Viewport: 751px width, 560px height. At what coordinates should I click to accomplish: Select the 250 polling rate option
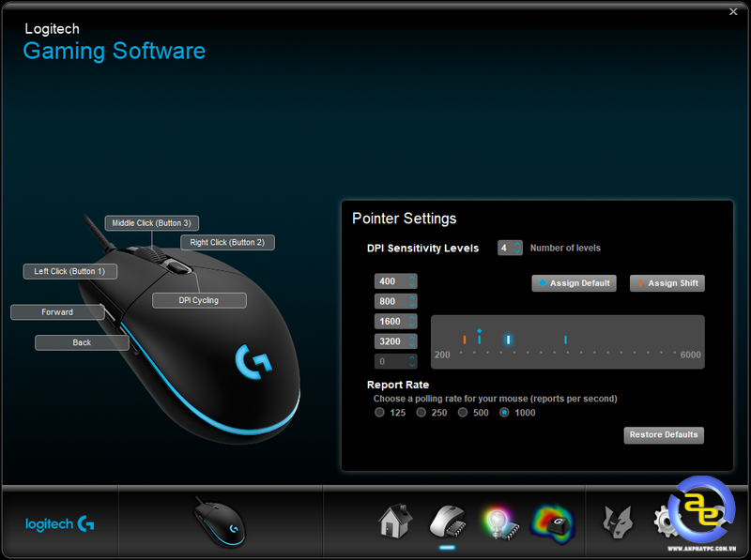[421, 412]
